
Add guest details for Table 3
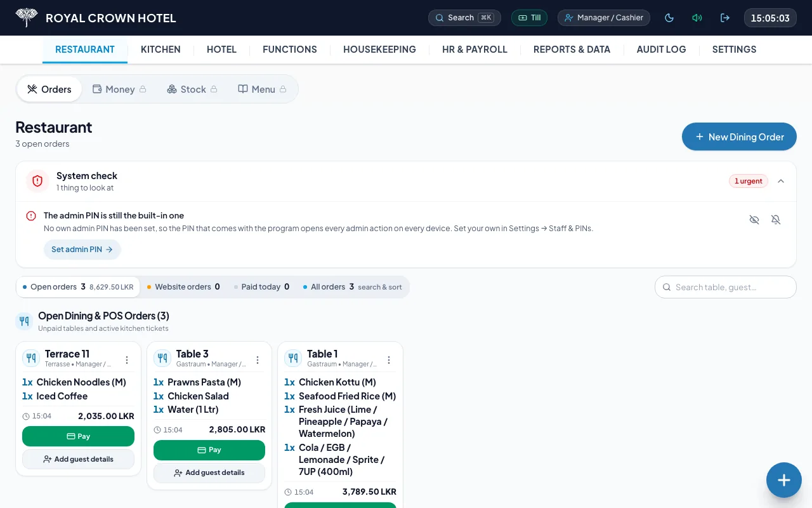pyautogui.click(x=209, y=472)
